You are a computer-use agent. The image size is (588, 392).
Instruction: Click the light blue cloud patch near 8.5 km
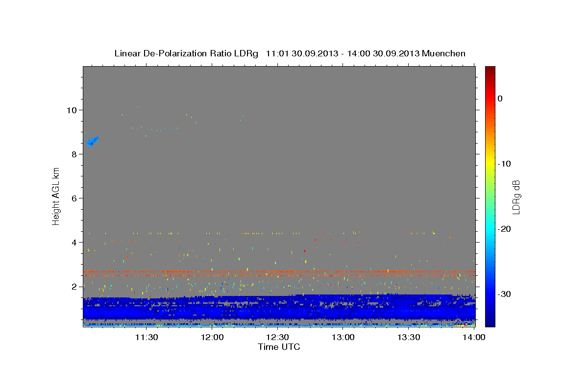point(92,141)
